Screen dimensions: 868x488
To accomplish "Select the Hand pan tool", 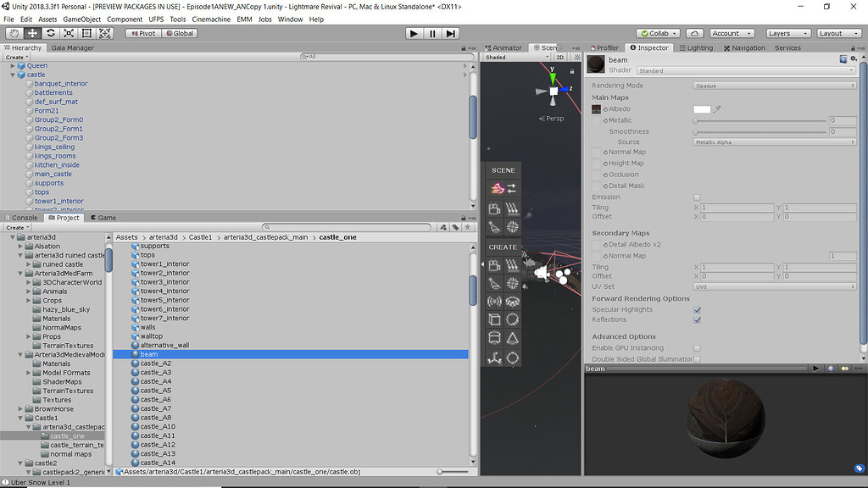I will pyautogui.click(x=13, y=33).
